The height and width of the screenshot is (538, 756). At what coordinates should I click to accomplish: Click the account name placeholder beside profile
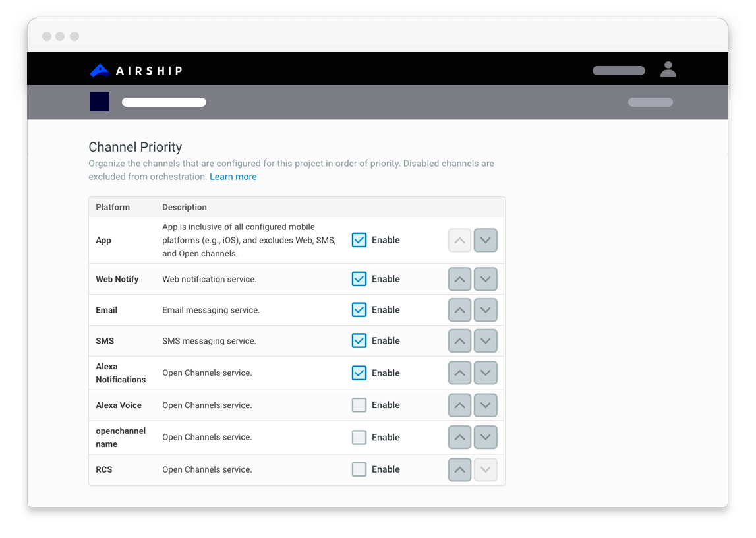(618, 71)
